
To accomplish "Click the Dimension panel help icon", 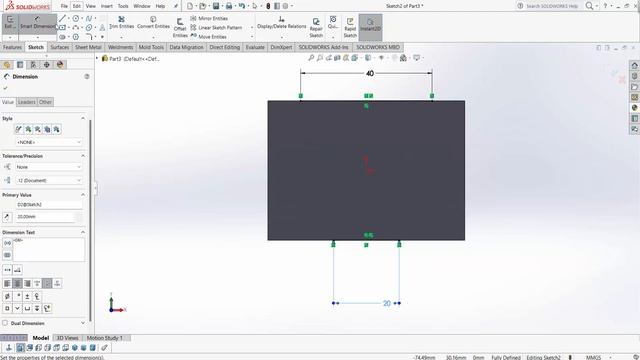I will (x=87, y=76).
